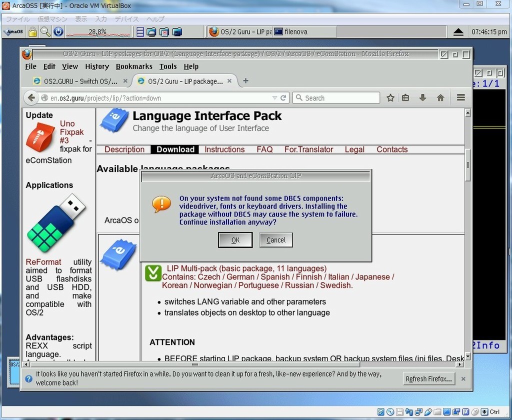Switch to OS/2 Guru Firefox taskbar entry
The height and width of the screenshot is (420, 512).
pos(240,31)
